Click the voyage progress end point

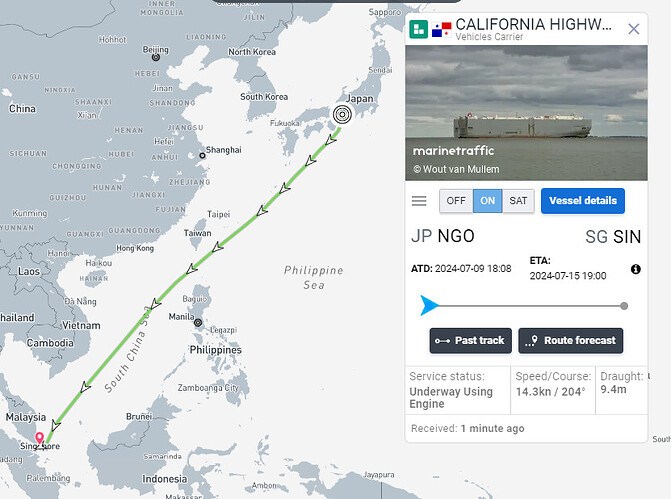(x=624, y=306)
